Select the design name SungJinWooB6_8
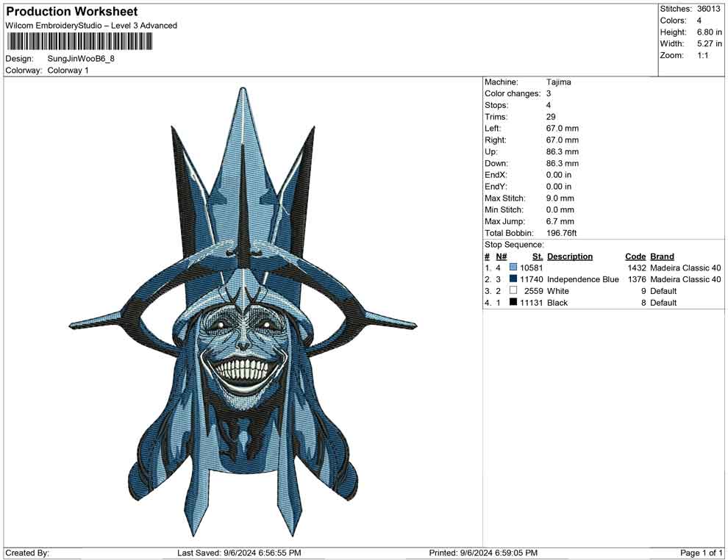Image resolution: width=728 pixels, height=560 pixels. [x=81, y=59]
